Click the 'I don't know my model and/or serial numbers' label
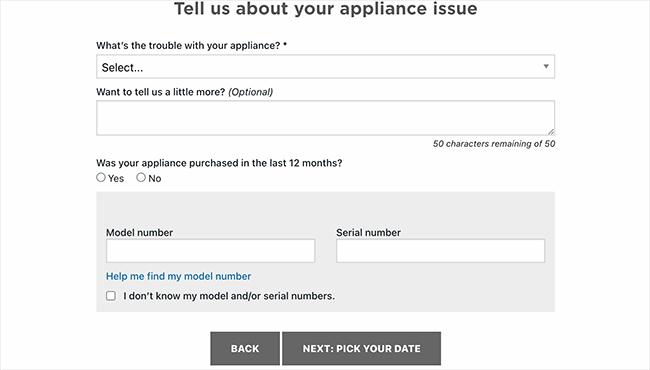650x370 pixels. pos(229,296)
